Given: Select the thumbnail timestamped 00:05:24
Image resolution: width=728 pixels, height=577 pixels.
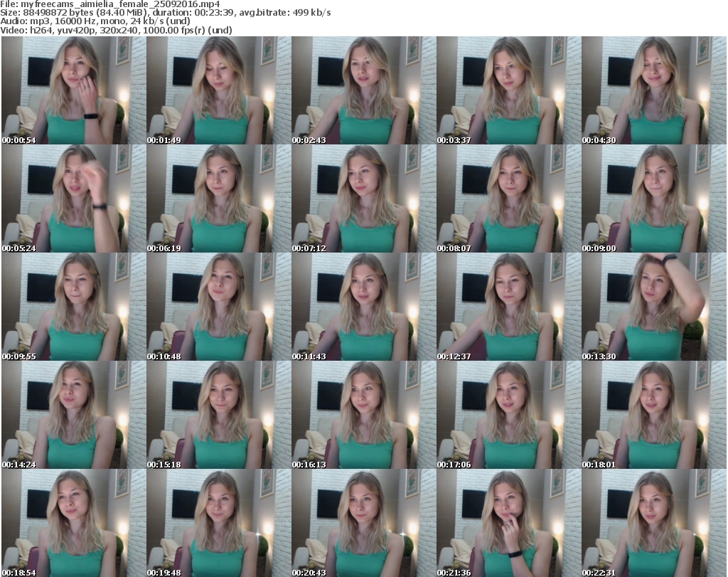Looking at the screenshot, I should (x=74, y=198).
